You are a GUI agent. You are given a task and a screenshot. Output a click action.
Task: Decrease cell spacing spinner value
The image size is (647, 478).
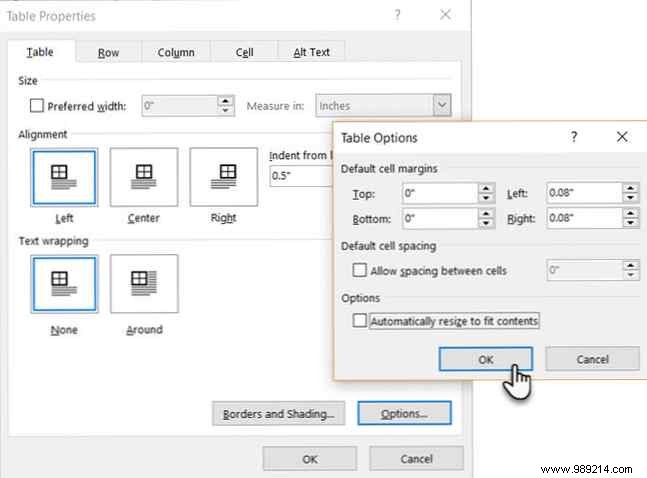tap(630, 275)
